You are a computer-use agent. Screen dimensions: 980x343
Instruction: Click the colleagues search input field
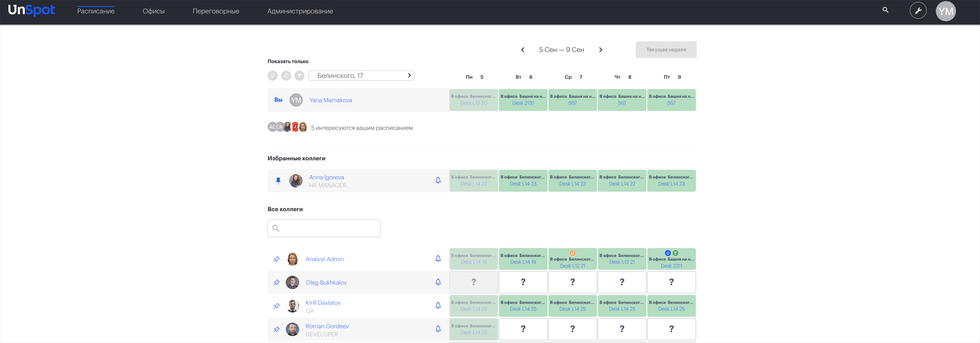coord(324,228)
